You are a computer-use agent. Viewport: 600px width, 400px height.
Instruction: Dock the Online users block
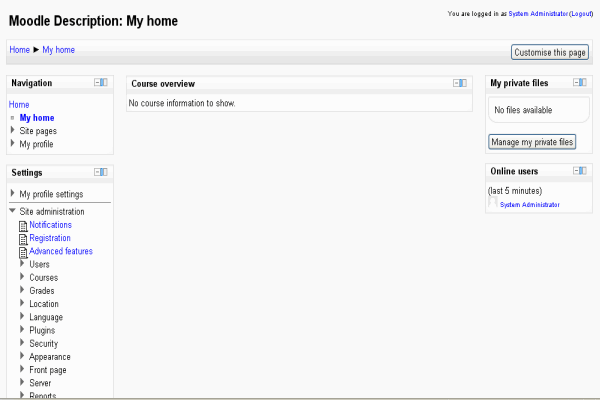click(583, 171)
